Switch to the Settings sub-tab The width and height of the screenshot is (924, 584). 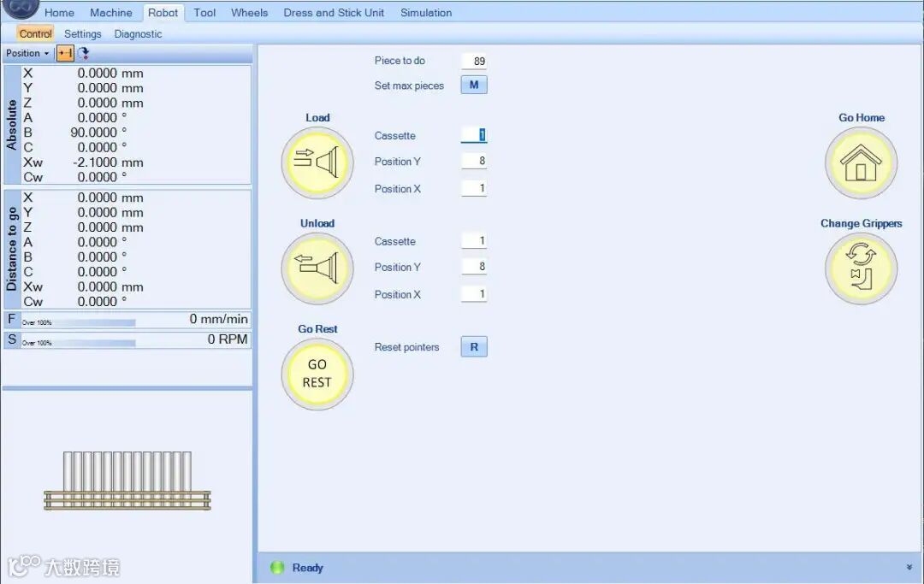click(x=82, y=33)
